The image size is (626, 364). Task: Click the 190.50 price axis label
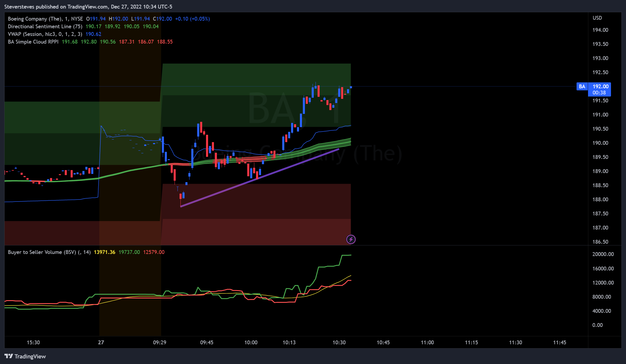click(x=600, y=129)
